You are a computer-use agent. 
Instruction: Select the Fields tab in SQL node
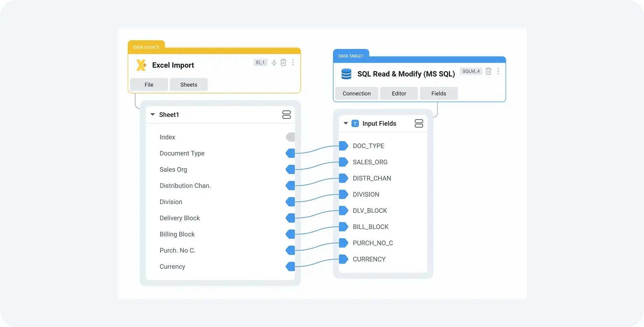[439, 93]
